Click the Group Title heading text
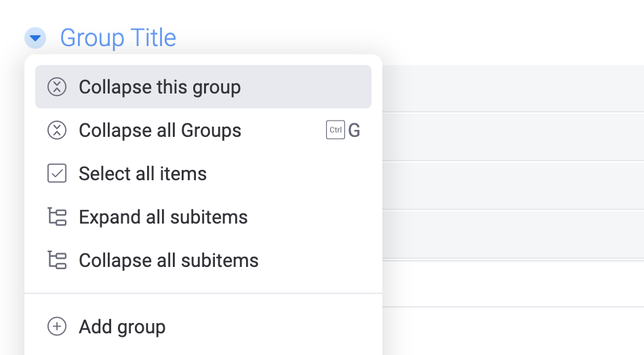The image size is (644, 355). pyautogui.click(x=118, y=38)
